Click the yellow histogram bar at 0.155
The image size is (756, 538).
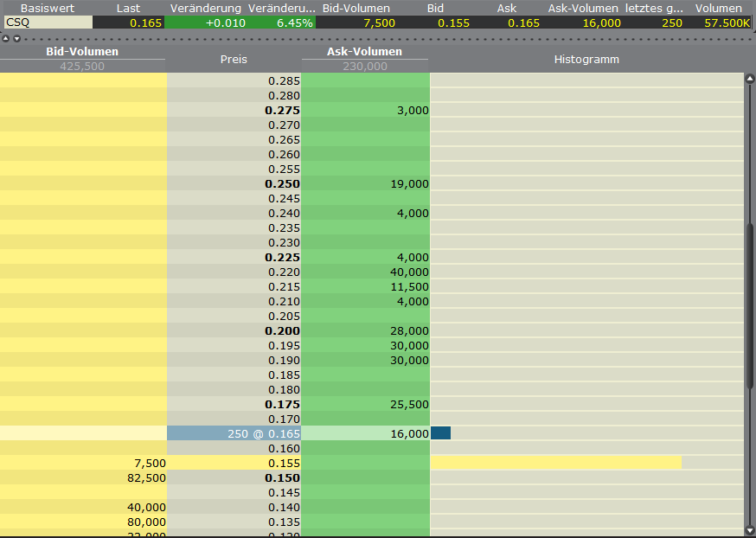tap(555, 463)
